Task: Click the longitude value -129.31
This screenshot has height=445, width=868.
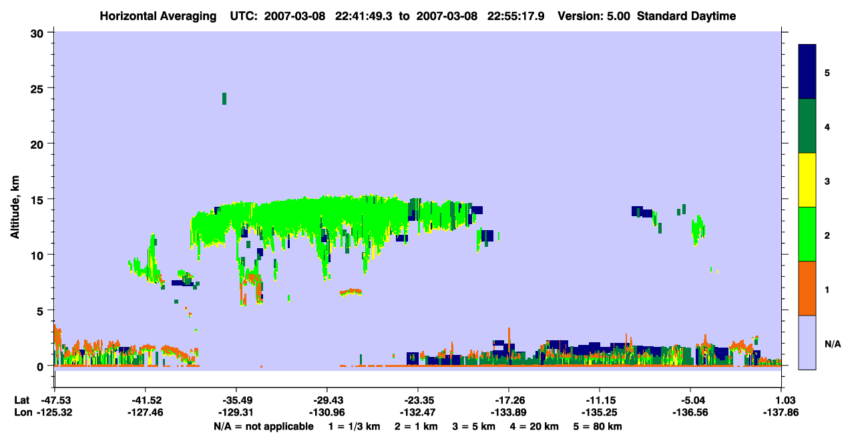Action: pos(236,413)
